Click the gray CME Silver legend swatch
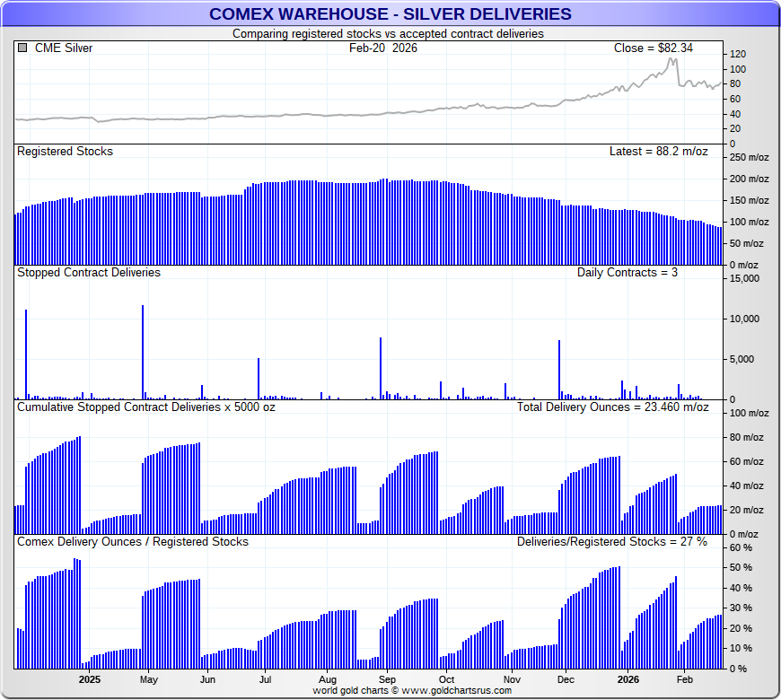The height and width of the screenshot is (700, 781). point(22,48)
